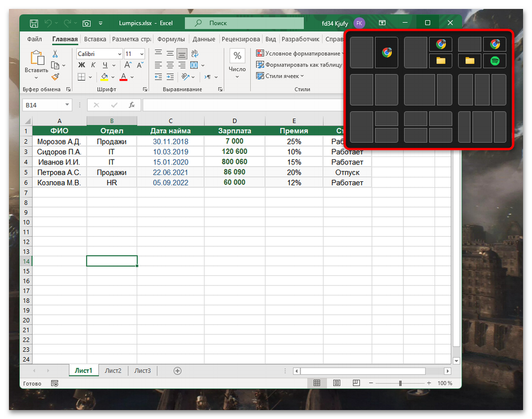
Task: Expand the font size dropdown
Action: pos(142,54)
